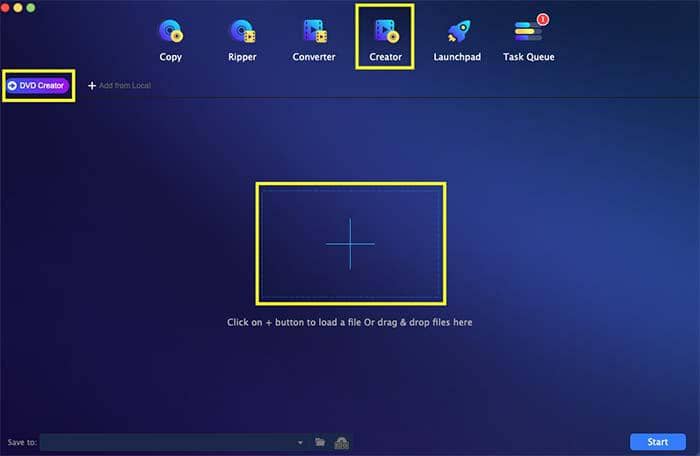Image resolution: width=700 pixels, height=456 pixels.
Task: Click the plus drop zone to load a file
Action: [x=351, y=244]
